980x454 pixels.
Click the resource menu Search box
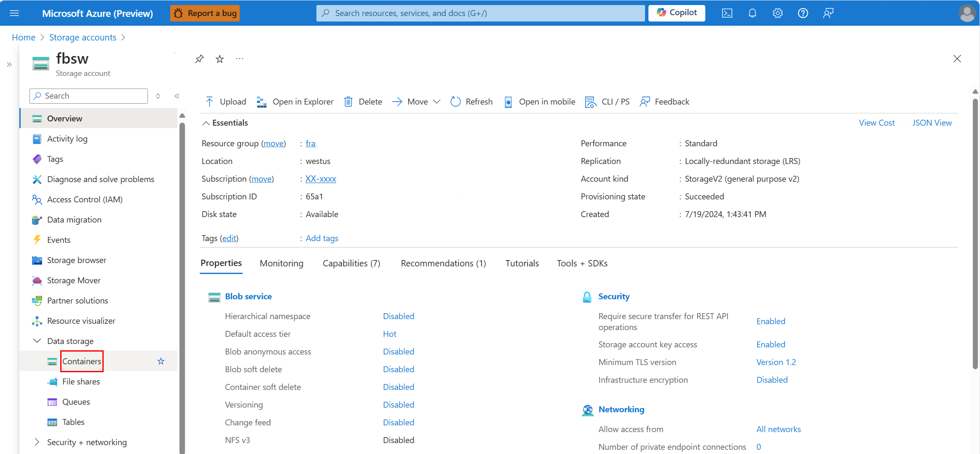click(88, 96)
